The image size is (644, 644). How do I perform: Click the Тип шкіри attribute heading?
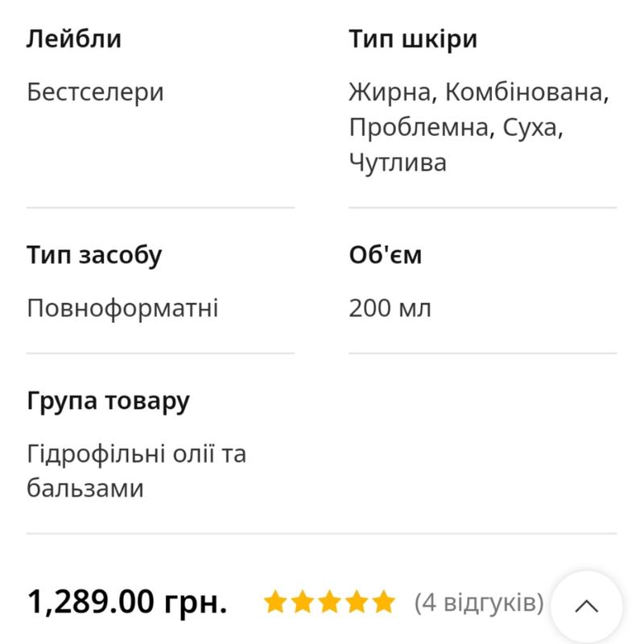coord(413,39)
